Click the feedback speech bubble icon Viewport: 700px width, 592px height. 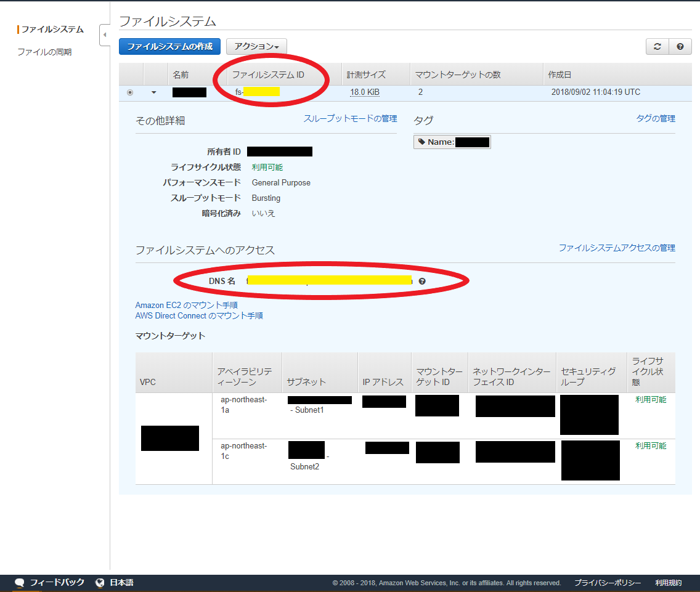tap(19, 582)
